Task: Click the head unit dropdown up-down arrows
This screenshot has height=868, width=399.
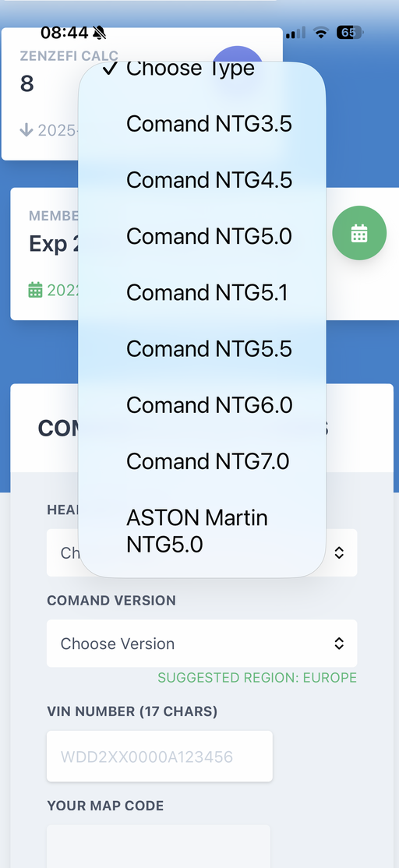Action: point(339,552)
